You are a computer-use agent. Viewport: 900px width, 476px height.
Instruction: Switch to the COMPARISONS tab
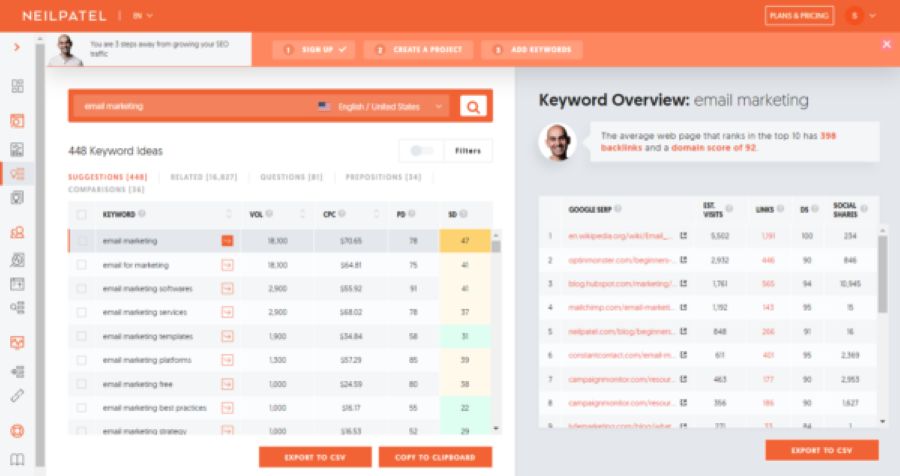coord(106,189)
